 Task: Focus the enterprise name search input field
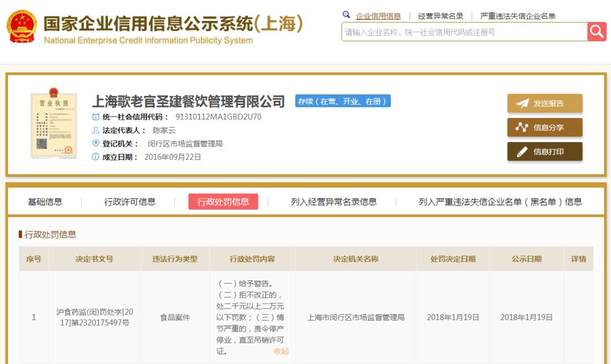(464, 32)
